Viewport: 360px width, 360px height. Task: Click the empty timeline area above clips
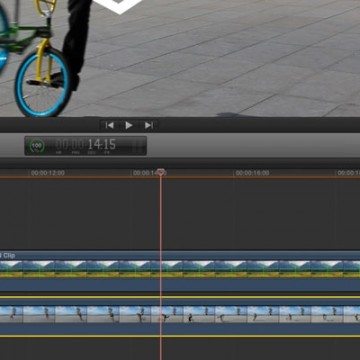180,214
